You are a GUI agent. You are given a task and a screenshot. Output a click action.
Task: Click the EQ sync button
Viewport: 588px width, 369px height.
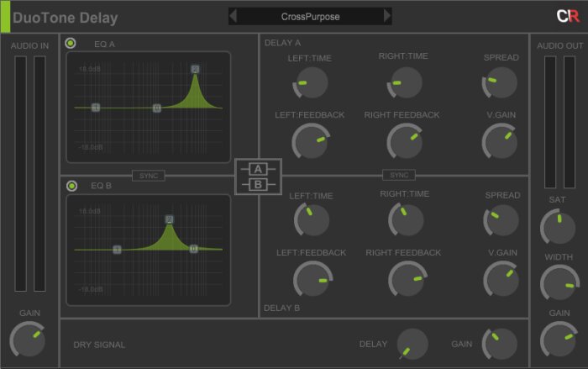[149, 176]
